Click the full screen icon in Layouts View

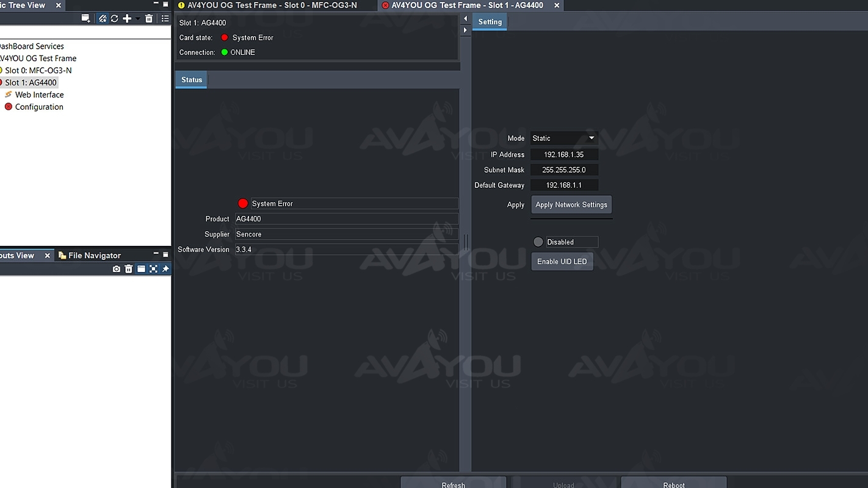click(153, 269)
